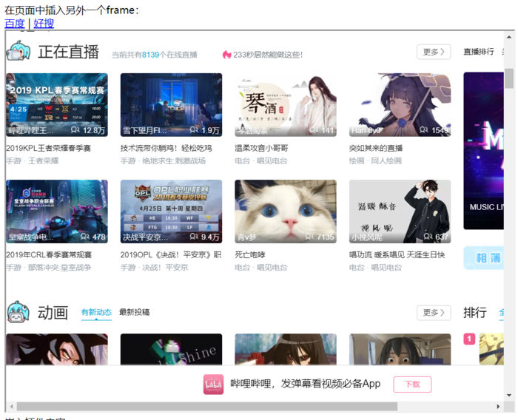Click the 相簿 banner button

click(484, 258)
